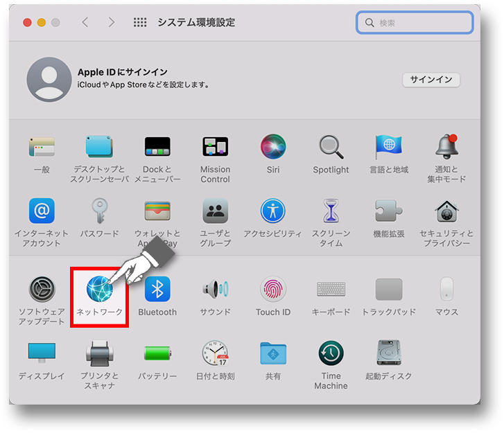Open Touch ID preferences
Screen dimensions: 504x433
point(273,289)
